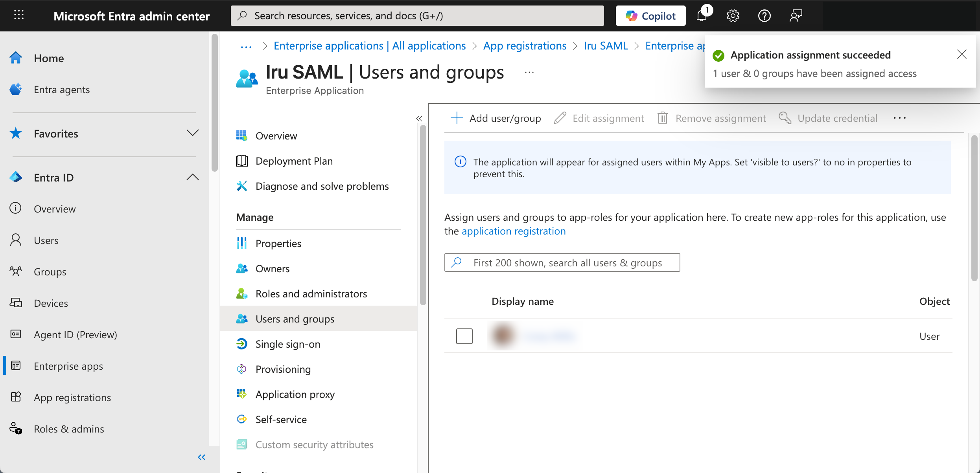The height and width of the screenshot is (473, 980).
Task: Open the app launcher waffle icon
Action: [18, 15]
